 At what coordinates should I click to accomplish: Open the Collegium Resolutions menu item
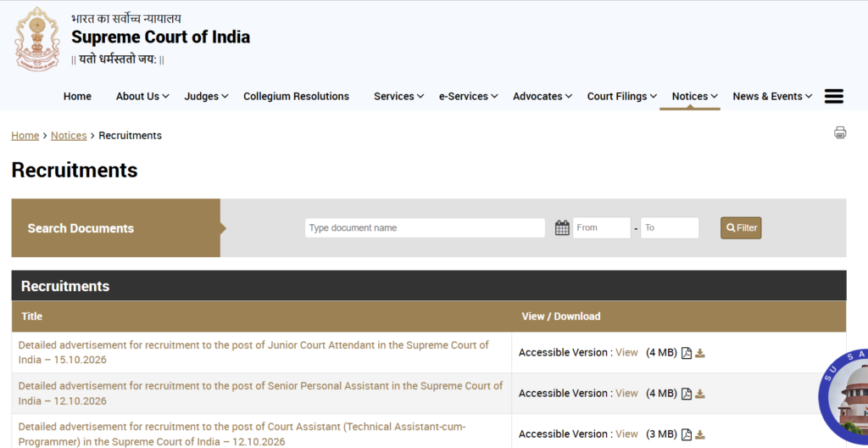(x=296, y=96)
